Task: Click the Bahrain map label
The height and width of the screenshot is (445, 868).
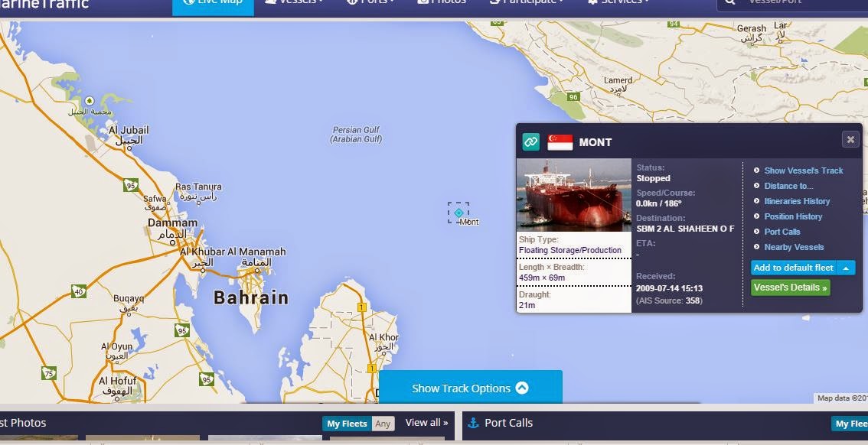Action: [x=251, y=298]
